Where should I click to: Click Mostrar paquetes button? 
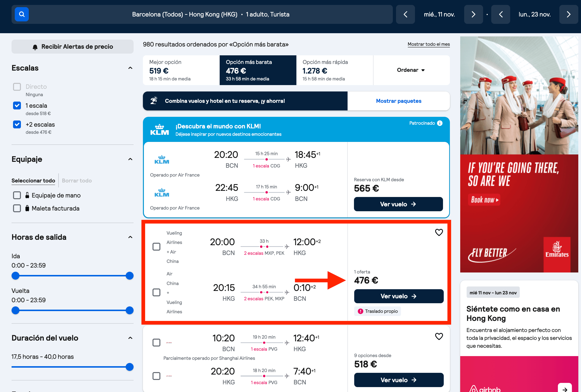(x=398, y=101)
